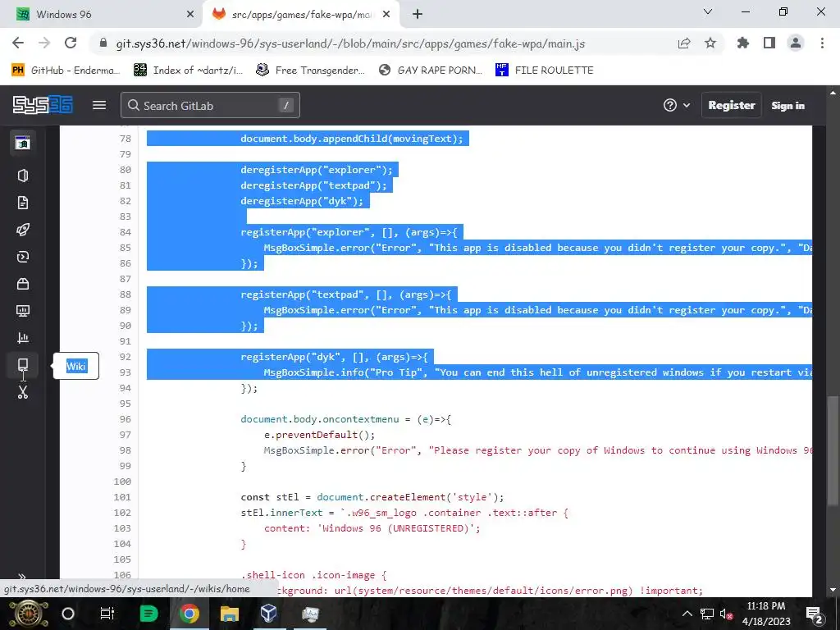840x630 pixels.
Task: Click on e.preventDefault(); code line
Action: click(x=319, y=435)
